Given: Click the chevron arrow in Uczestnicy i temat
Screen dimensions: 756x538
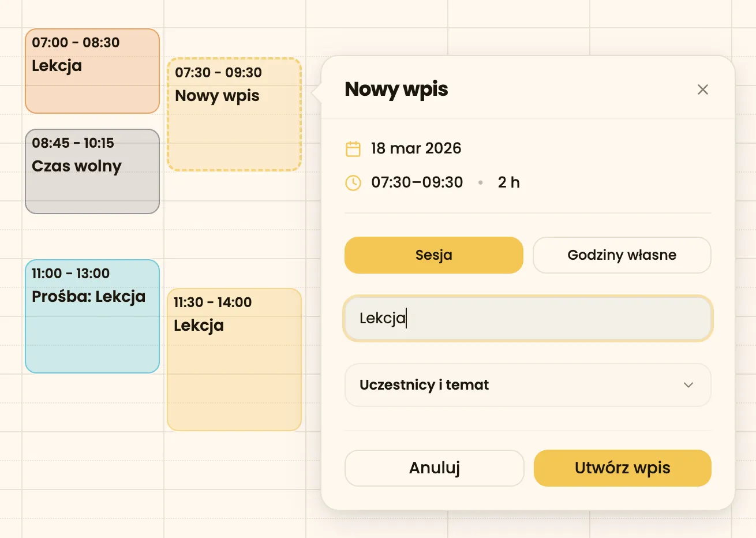Looking at the screenshot, I should [688, 385].
